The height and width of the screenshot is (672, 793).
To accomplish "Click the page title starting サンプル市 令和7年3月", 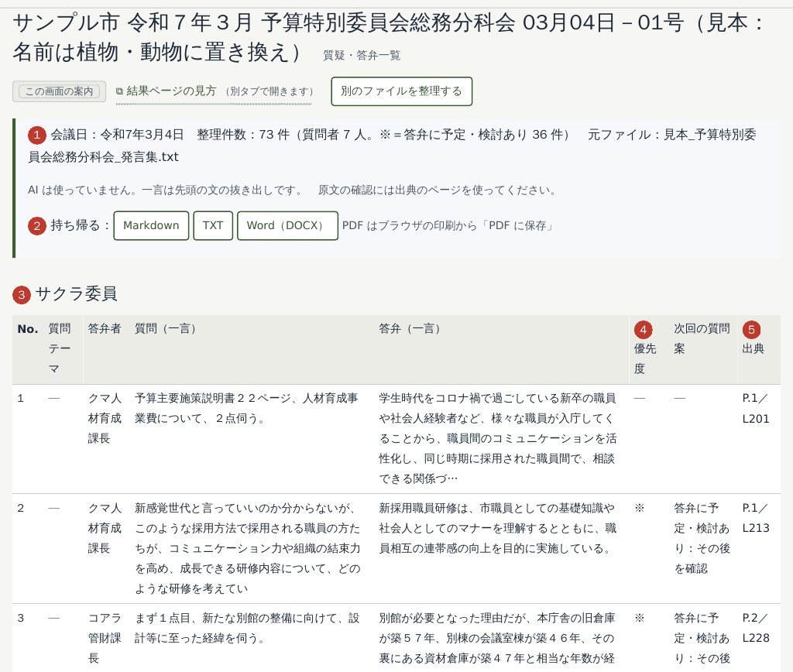I will coord(388,37).
